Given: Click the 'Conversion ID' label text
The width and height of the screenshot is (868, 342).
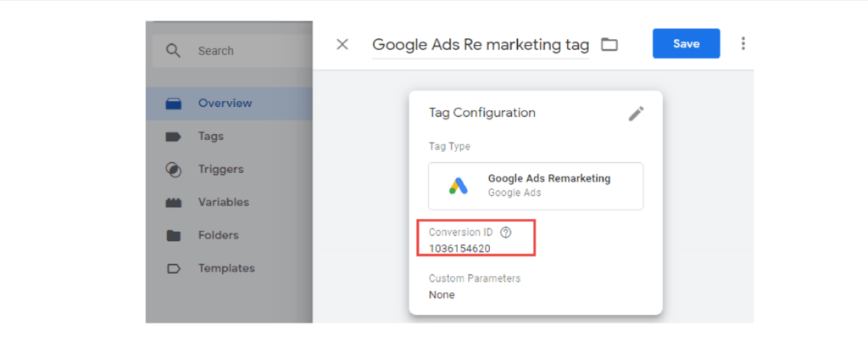Looking at the screenshot, I should point(460,233).
